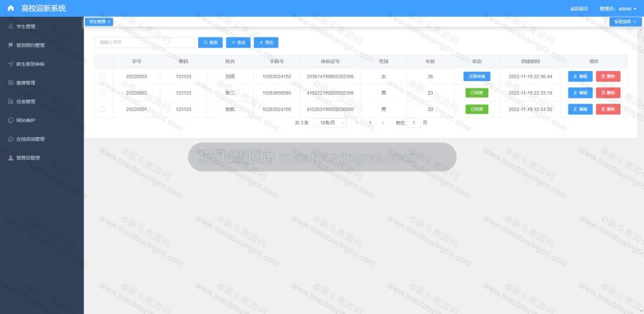Viewport: 644px width, 314px height.
Task: Click the 已同意 status button for 张凯
Action: 477,109
